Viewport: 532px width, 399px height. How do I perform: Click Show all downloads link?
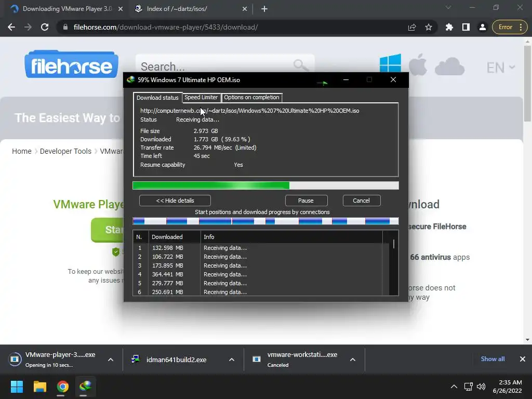coord(493,359)
